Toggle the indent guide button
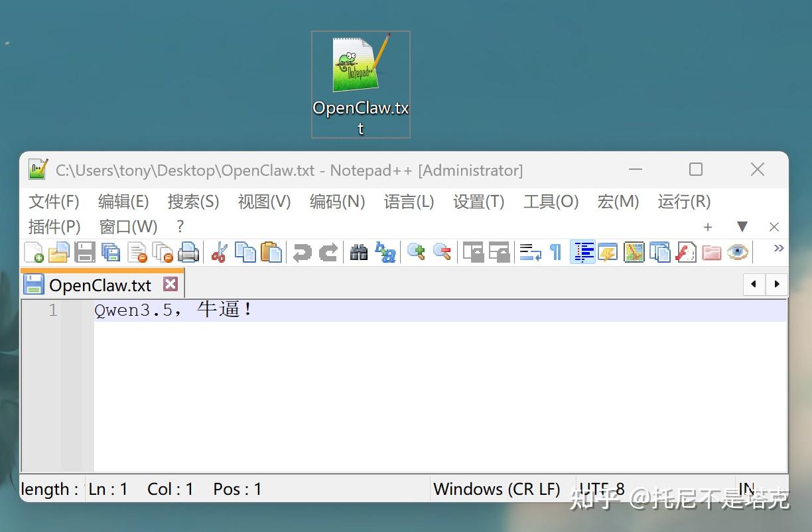The height and width of the screenshot is (532, 812). [x=582, y=253]
